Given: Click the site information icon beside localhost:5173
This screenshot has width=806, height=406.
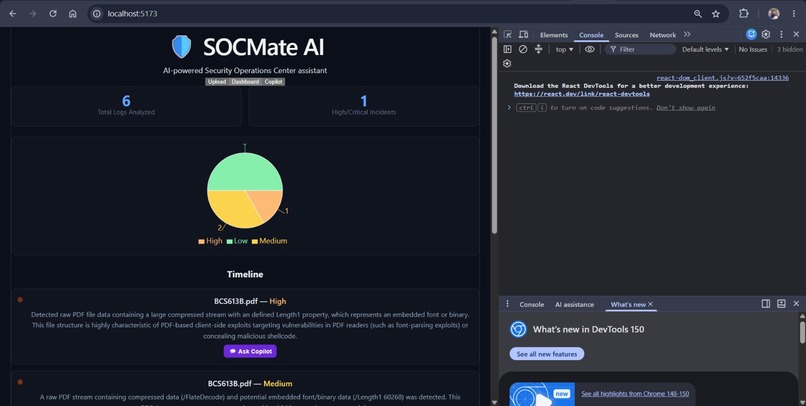Looking at the screenshot, I should [x=97, y=14].
